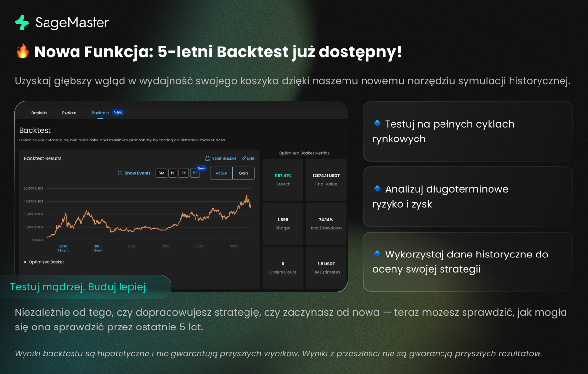Select the 5Y time range
This screenshot has width=588, height=374.
[195, 173]
